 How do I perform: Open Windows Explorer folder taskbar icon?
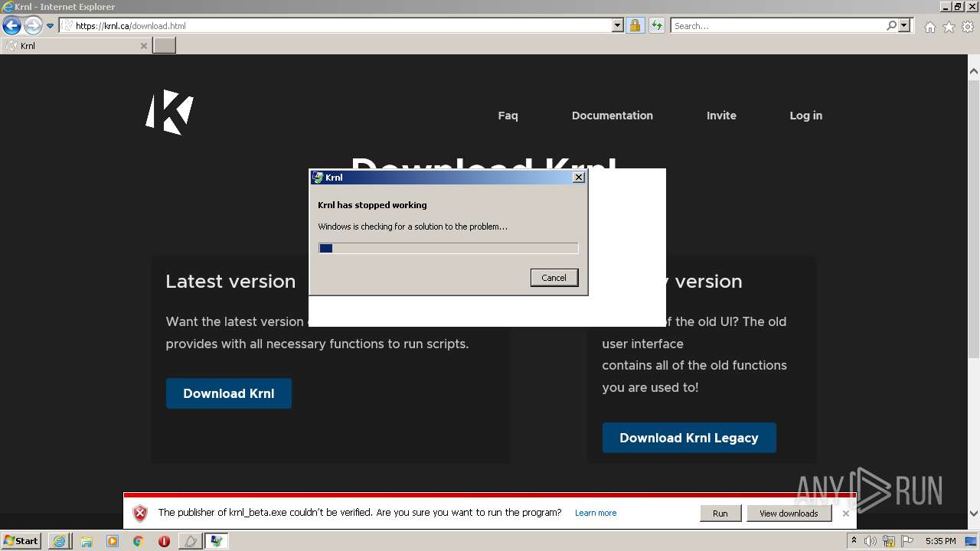tap(87, 541)
